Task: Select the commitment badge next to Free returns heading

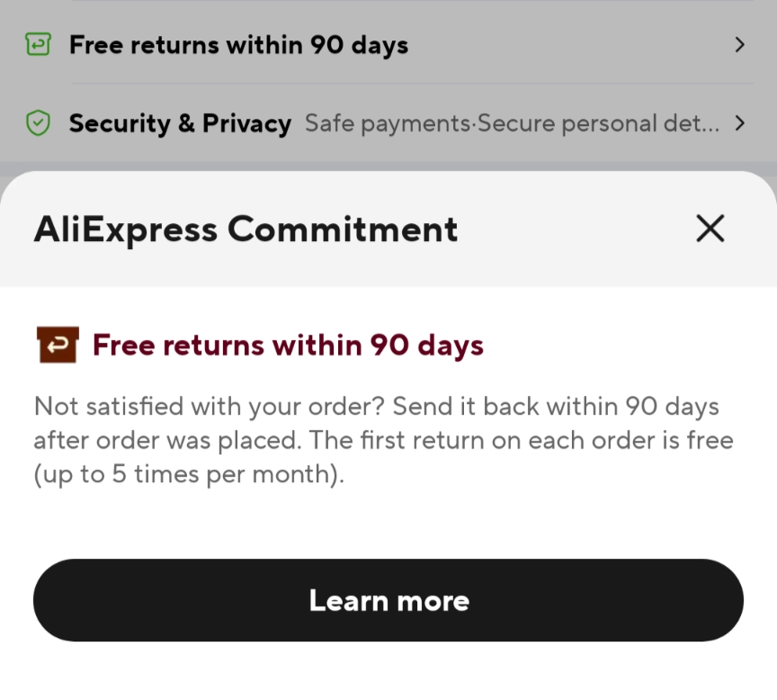Action: pos(57,344)
